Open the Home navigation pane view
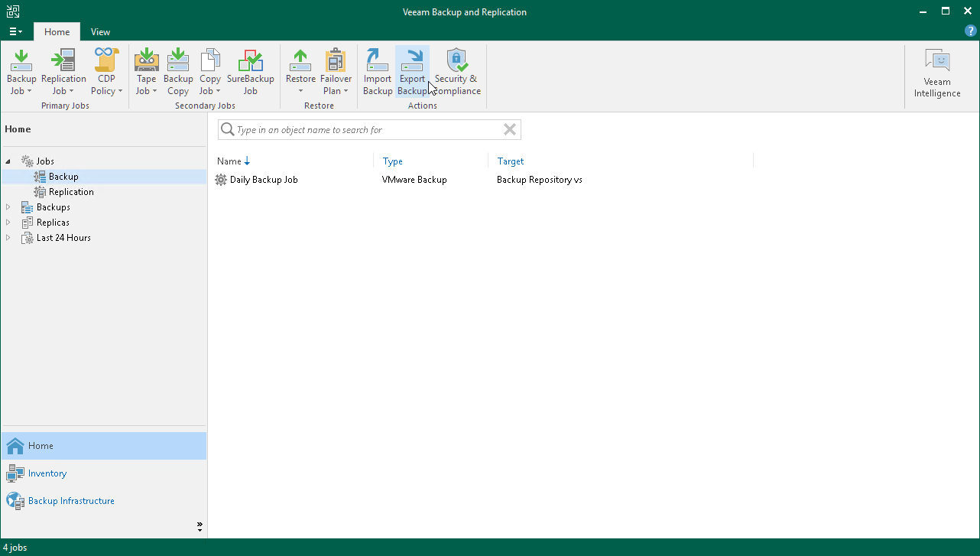980x556 pixels. 104,446
